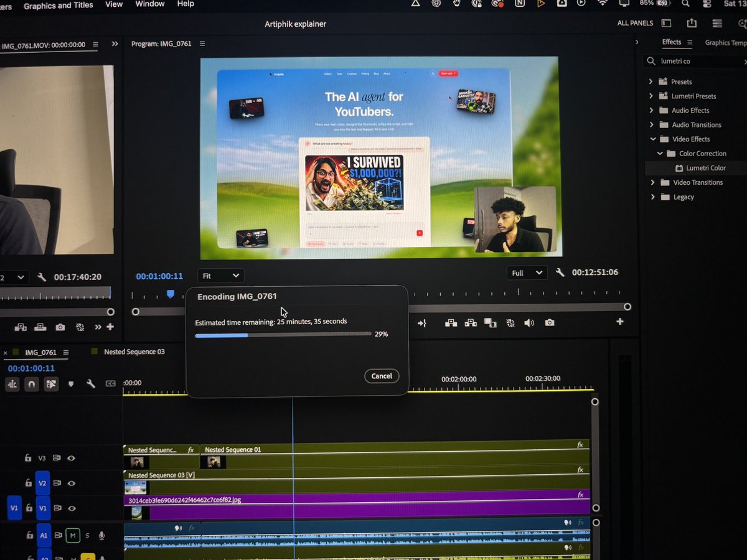Expand the Audio Effects folder
The image size is (747, 560).
click(651, 110)
